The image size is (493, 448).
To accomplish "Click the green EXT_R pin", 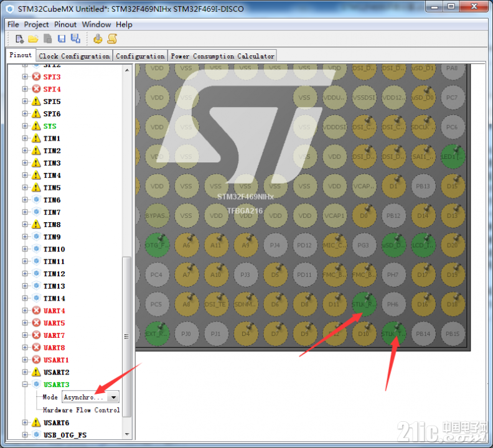I will point(157,334).
